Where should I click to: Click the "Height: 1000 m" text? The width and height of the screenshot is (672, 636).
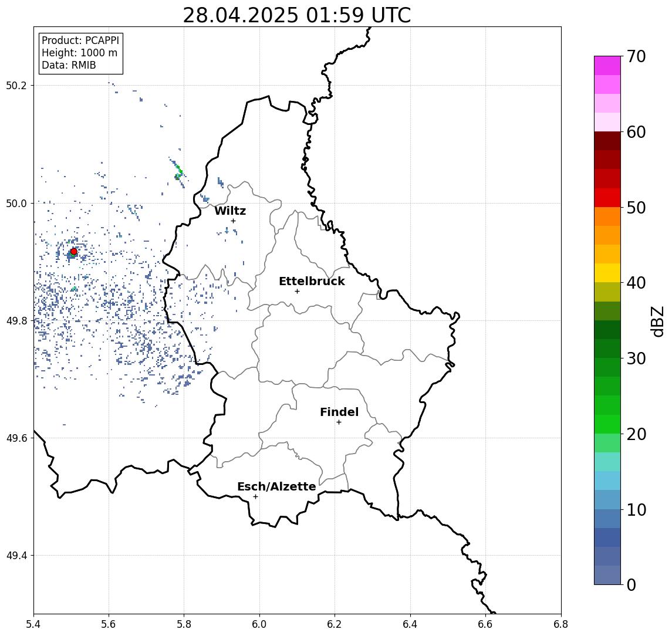point(79,53)
